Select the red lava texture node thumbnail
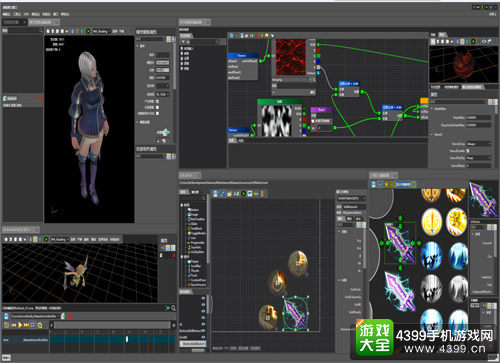Screen dimensions: 500x363 pyautogui.click(x=291, y=57)
